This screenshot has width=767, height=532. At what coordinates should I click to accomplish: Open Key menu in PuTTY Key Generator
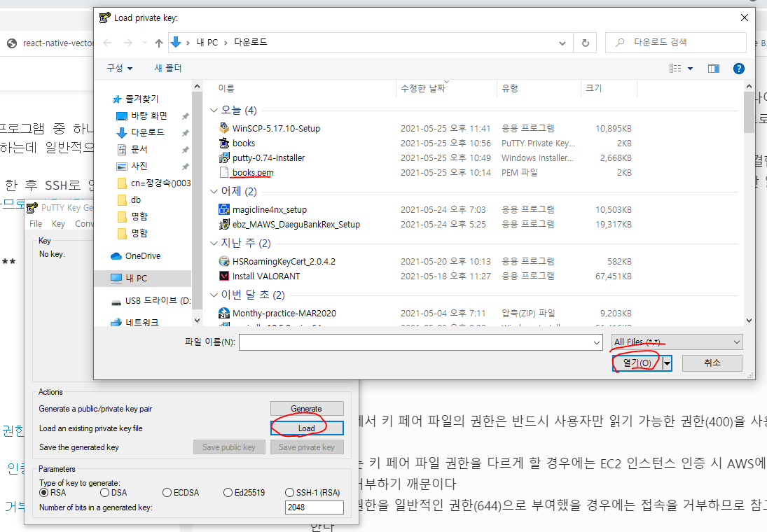point(58,223)
